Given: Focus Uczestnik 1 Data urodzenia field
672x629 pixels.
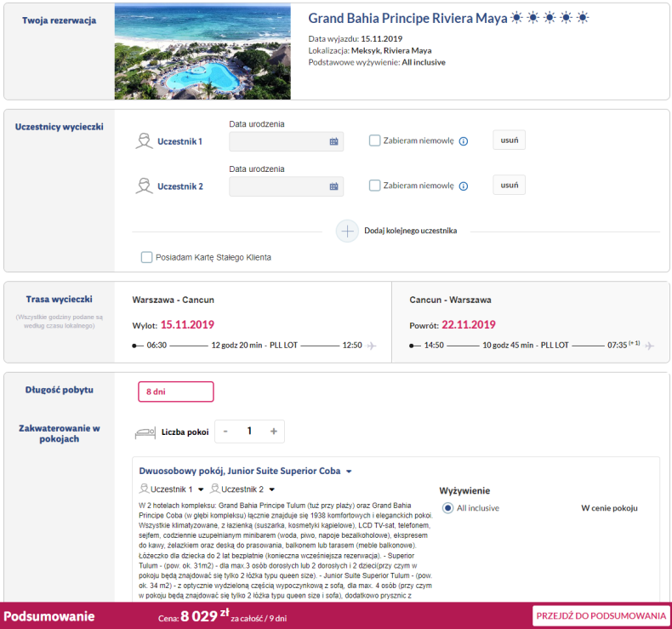Looking at the screenshot, I should (x=287, y=141).
